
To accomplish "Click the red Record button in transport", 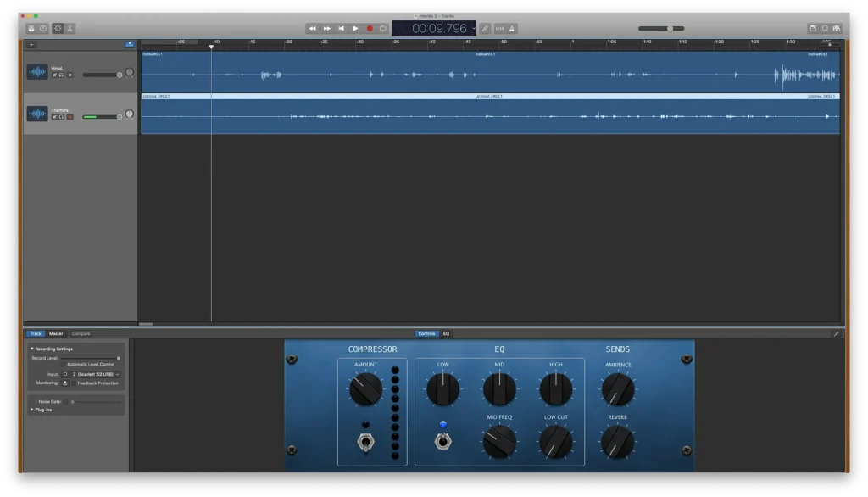I will click(370, 28).
